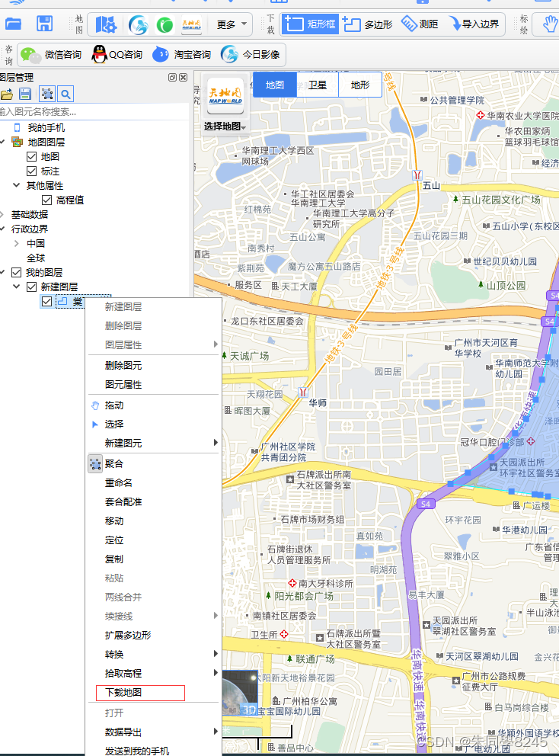Open the 更多 map sources dropdown
This screenshot has width=559, height=756.
(x=232, y=24)
